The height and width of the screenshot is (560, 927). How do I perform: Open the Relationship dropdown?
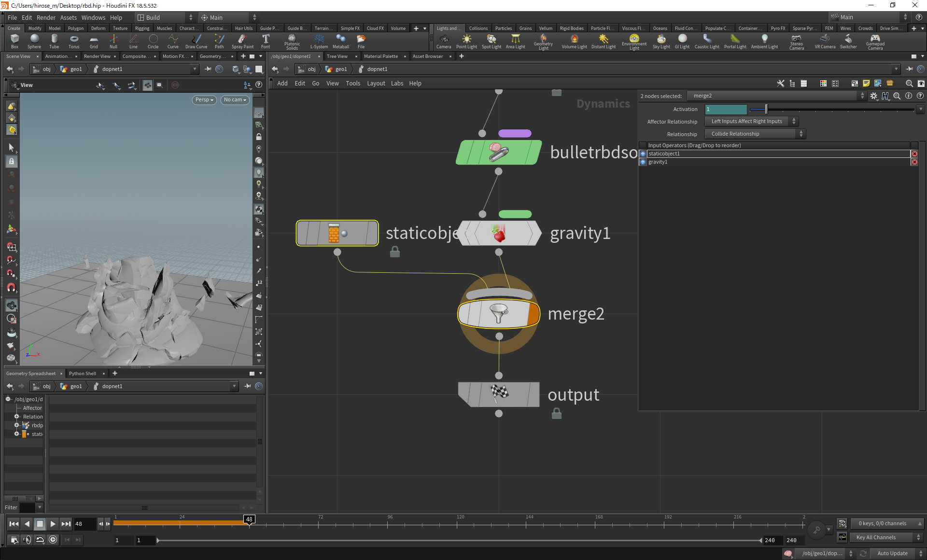pos(755,134)
